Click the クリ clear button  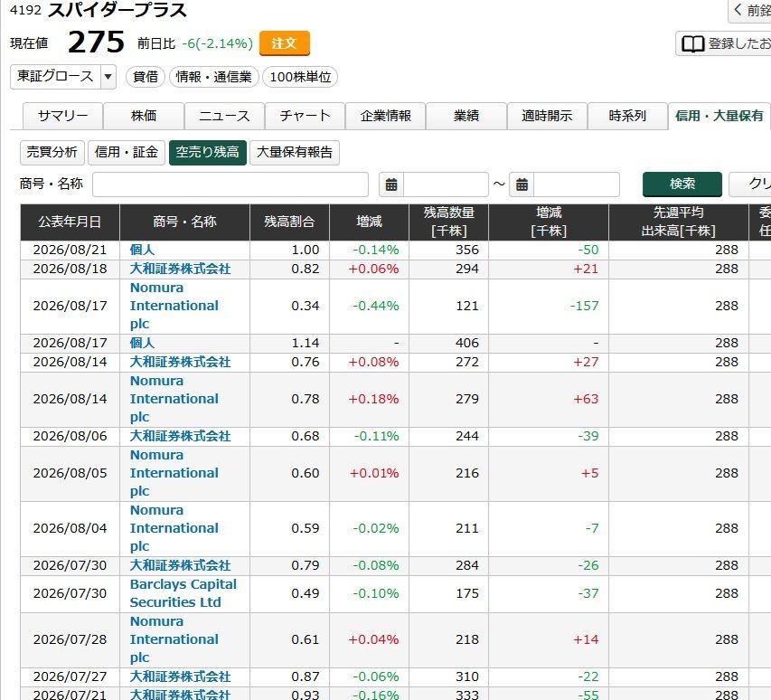pyautogui.click(x=750, y=184)
